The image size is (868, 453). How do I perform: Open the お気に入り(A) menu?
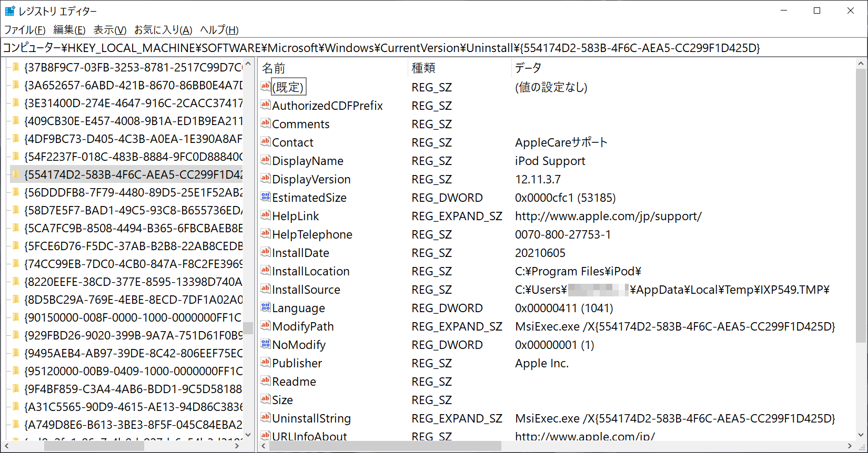tap(163, 30)
